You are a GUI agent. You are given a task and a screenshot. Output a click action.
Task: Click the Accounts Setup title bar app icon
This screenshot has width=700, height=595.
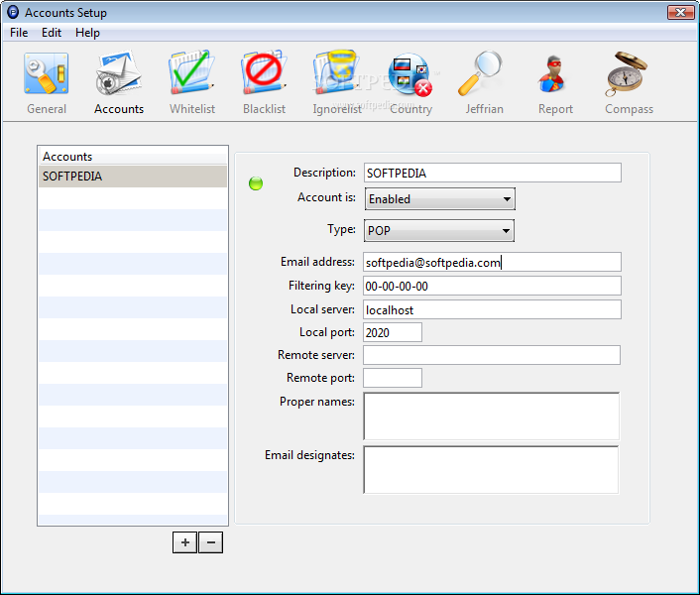tap(13, 12)
